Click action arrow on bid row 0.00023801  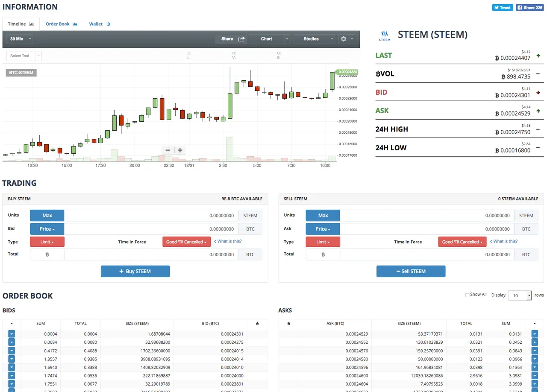(x=12, y=384)
